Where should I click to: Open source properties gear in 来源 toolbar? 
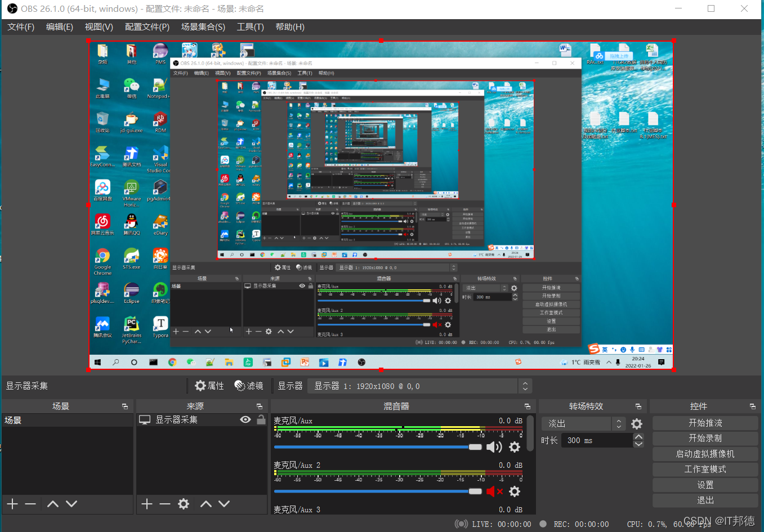pos(184,504)
